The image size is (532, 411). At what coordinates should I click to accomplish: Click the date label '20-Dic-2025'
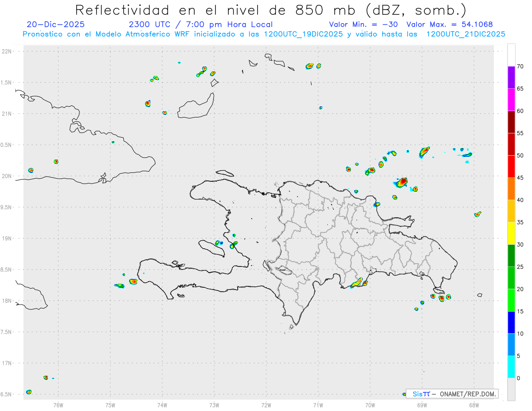[x=55, y=24]
